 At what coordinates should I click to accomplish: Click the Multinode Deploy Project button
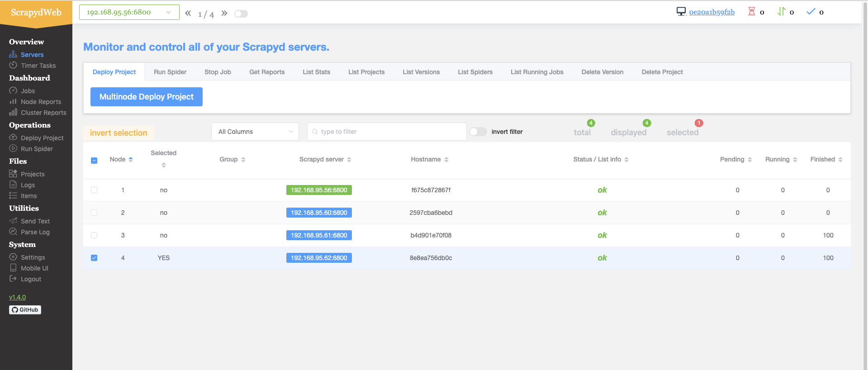[147, 97]
